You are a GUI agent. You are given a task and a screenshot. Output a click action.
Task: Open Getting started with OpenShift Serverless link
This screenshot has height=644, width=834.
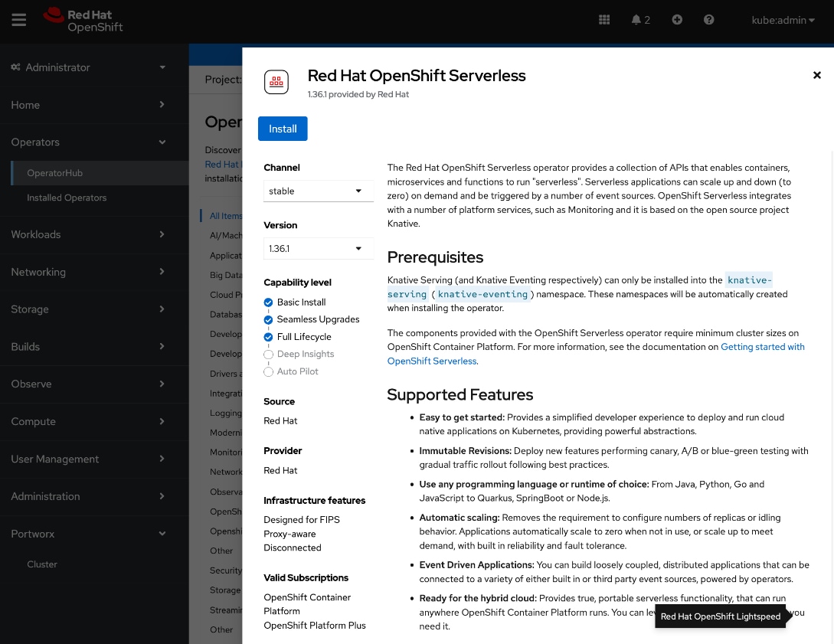click(762, 347)
